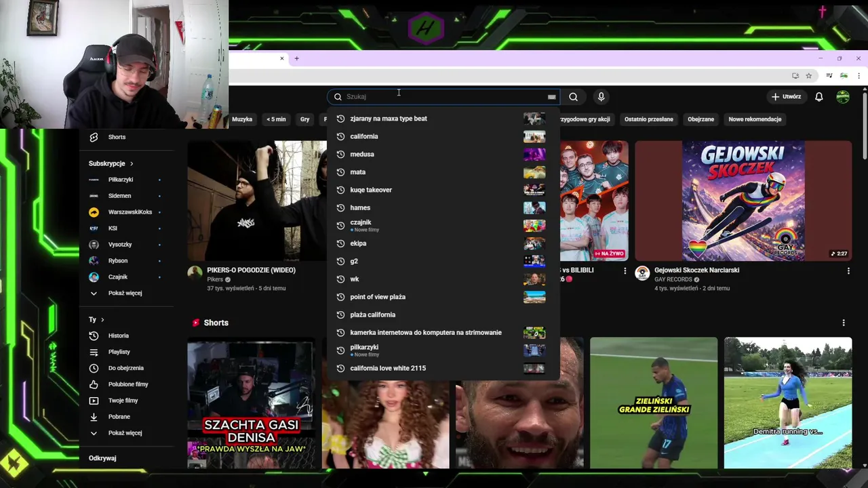Screen dimensions: 868x488
Task: Click the Twoje filmy play icon
Action: click(x=94, y=401)
